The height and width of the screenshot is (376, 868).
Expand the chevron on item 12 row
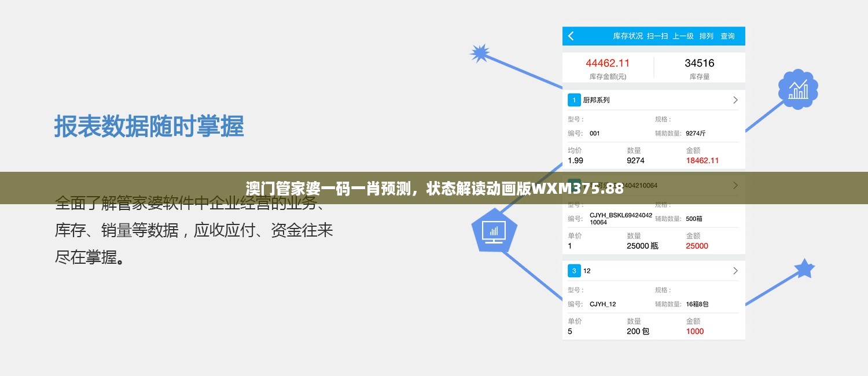(x=735, y=271)
